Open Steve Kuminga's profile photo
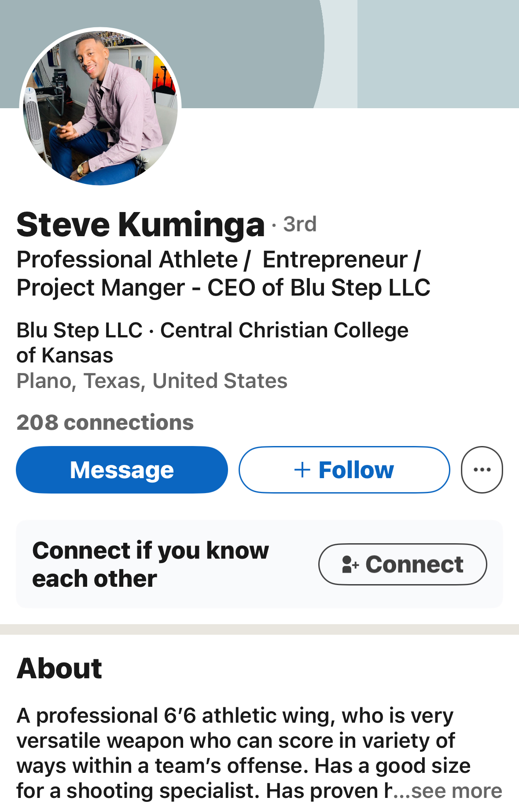The height and width of the screenshot is (812, 519). (100, 107)
